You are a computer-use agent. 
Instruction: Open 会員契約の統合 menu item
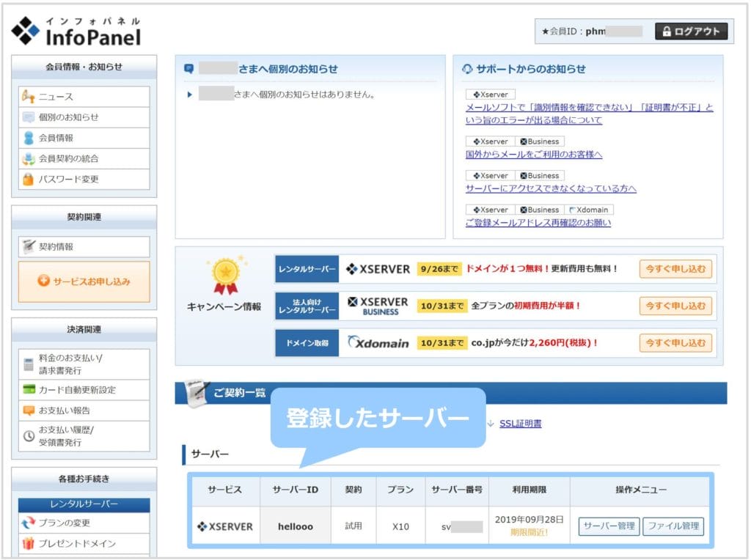click(x=84, y=158)
